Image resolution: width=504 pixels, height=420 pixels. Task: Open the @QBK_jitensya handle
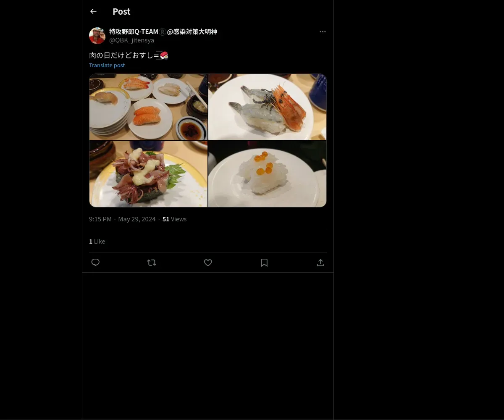tap(131, 40)
